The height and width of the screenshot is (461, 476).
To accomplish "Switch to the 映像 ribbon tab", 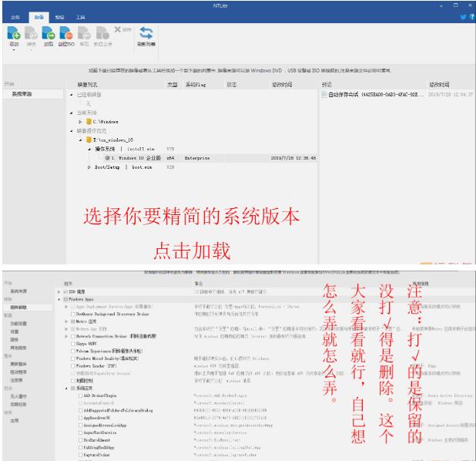I will (x=39, y=17).
